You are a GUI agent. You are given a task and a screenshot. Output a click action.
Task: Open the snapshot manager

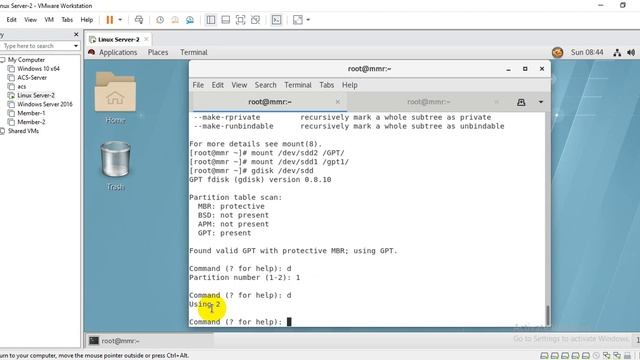(190, 20)
